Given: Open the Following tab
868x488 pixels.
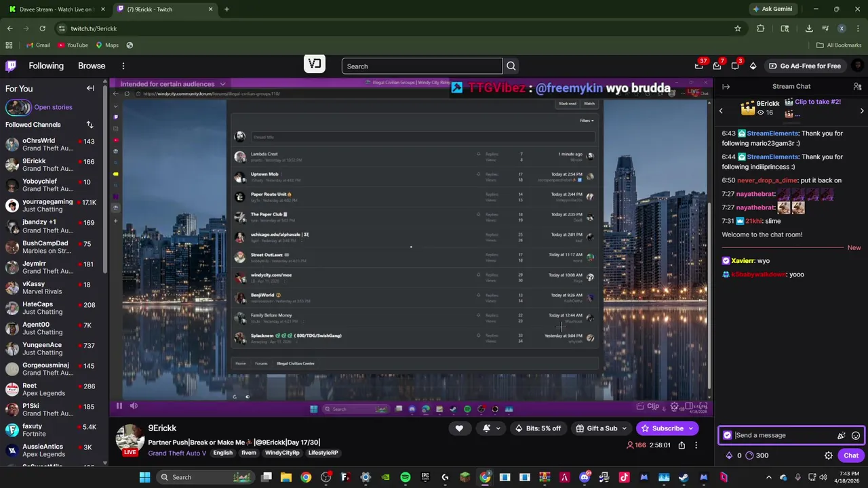Looking at the screenshot, I should tap(46, 66).
